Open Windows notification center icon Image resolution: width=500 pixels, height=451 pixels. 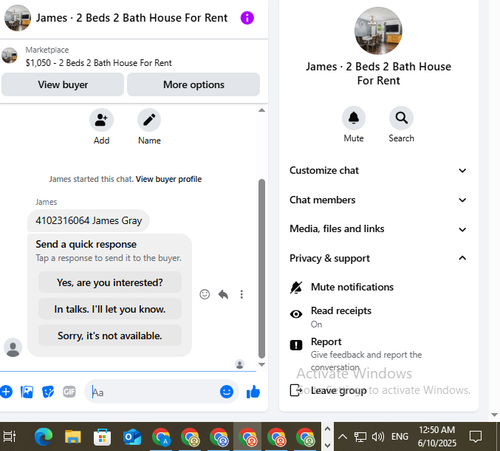pyautogui.click(x=475, y=436)
